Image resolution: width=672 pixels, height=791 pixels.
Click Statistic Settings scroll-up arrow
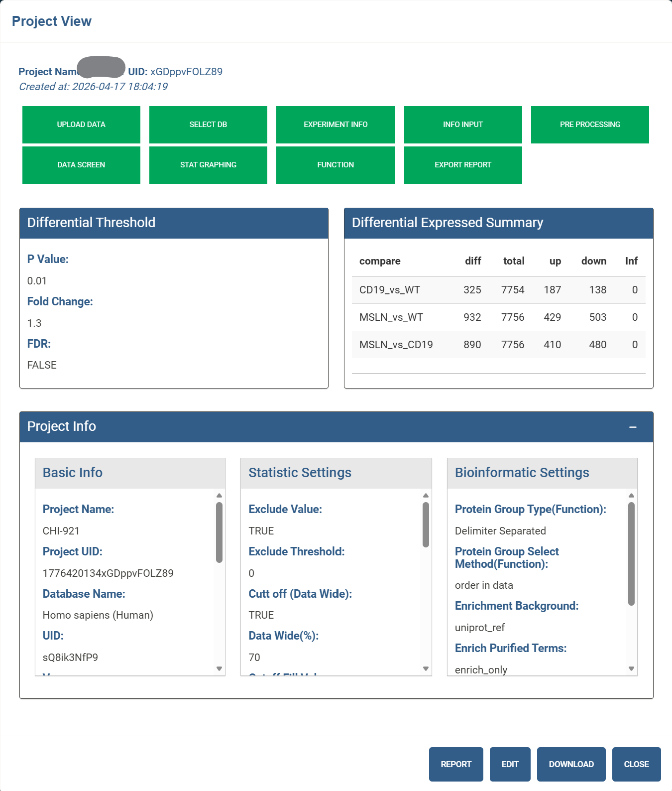point(426,496)
